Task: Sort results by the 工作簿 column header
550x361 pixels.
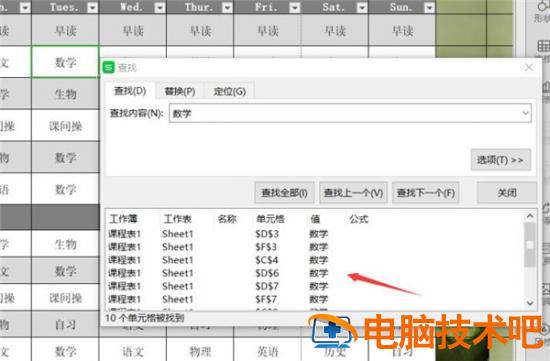Action: (123, 219)
